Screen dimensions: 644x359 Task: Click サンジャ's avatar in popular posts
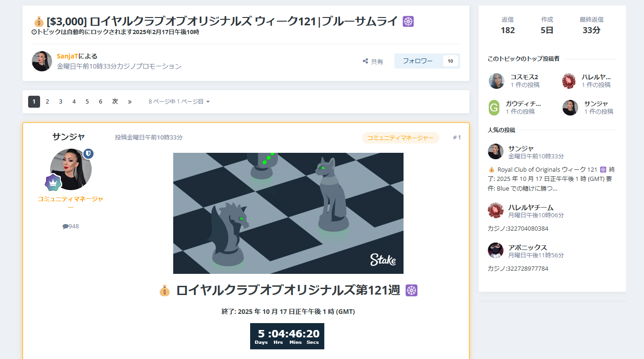pyautogui.click(x=496, y=151)
